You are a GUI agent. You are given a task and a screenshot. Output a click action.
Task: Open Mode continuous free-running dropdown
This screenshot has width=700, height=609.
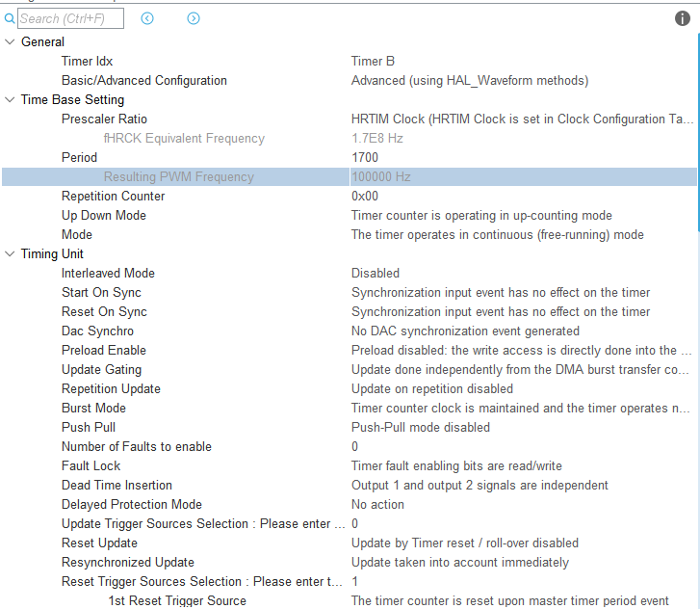pos(498,234)
